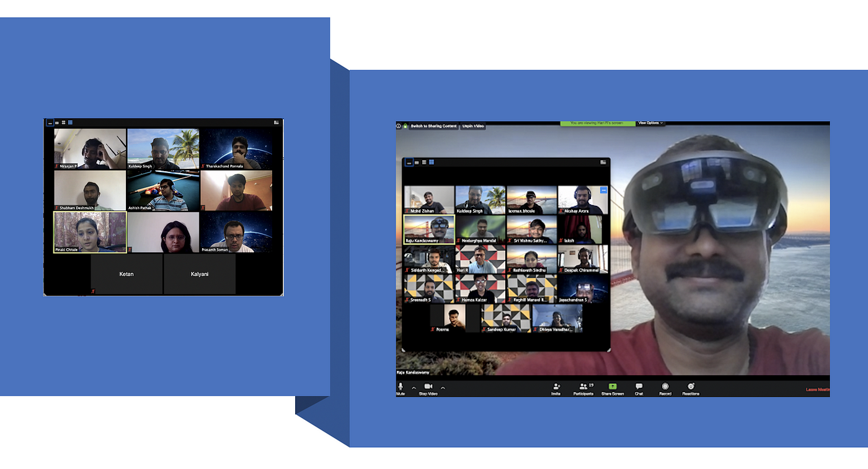The width and height of the screenshot is (868, 469).
Task: Expand the View Options dropdown
Action: (650, 123)
